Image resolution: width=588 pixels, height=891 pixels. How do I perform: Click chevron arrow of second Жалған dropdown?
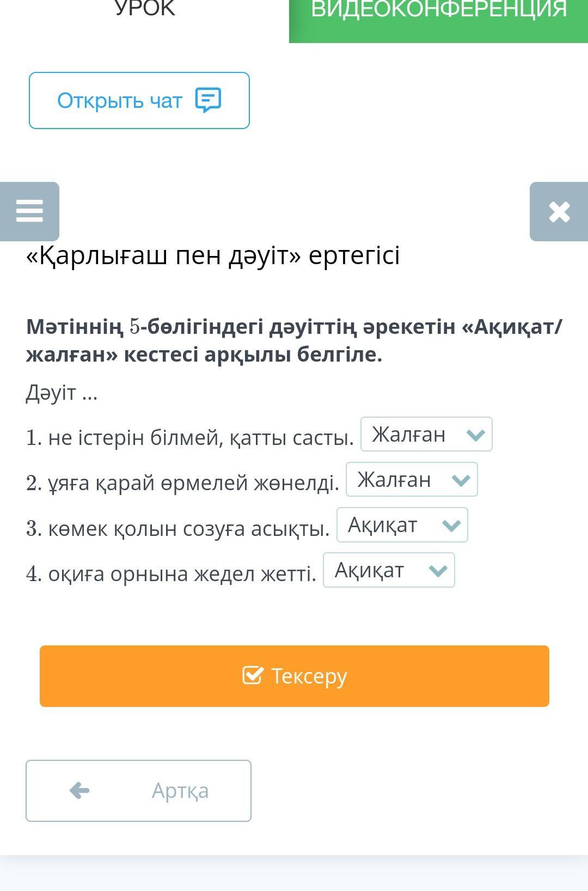point(461,480)
